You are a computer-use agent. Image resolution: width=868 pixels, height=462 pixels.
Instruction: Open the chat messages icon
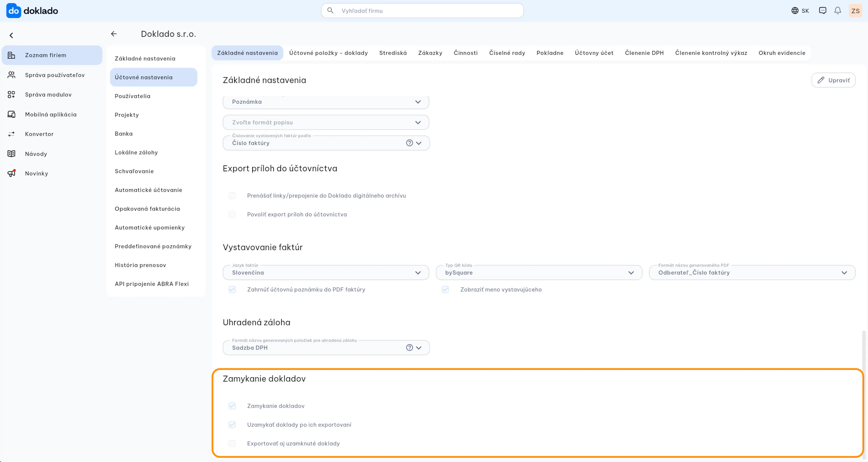click(x=823, y=11)
